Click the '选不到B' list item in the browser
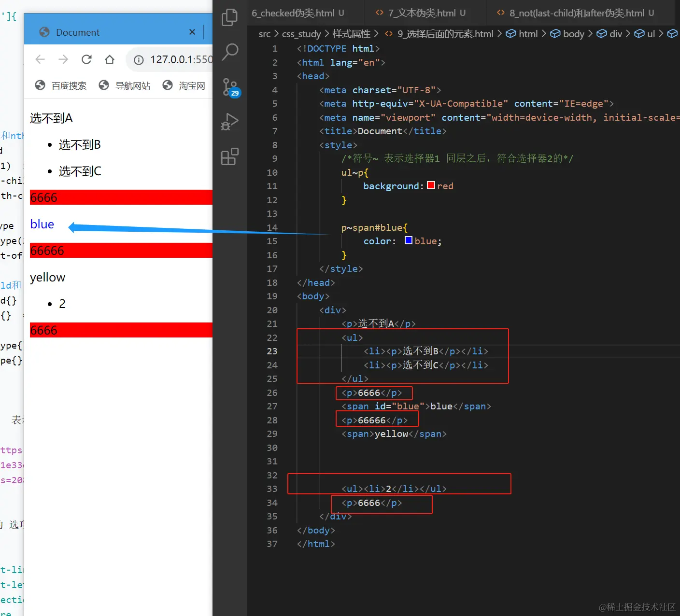Viewport: 680px width, 616px height. point(80,145)
